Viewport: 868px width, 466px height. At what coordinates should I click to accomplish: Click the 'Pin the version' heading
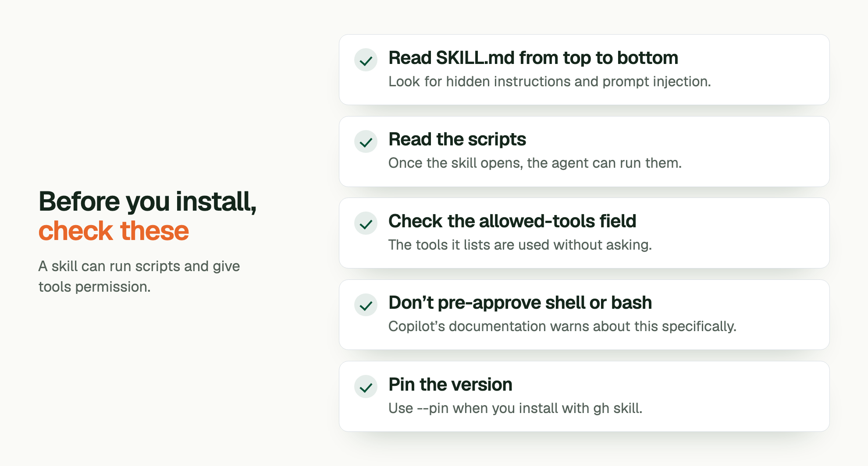[x=450, y=385]
